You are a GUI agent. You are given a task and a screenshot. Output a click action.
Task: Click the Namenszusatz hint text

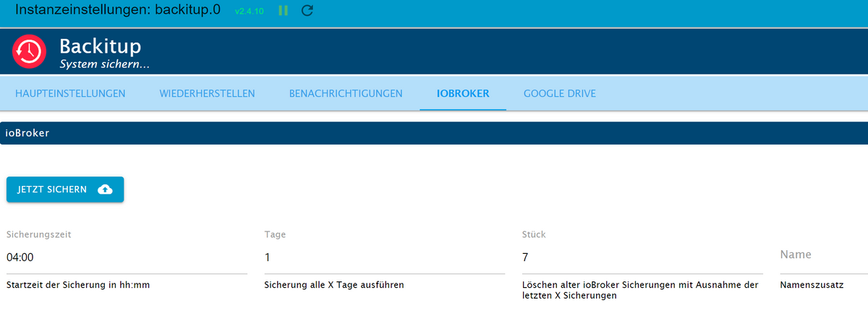click(812, 285)
